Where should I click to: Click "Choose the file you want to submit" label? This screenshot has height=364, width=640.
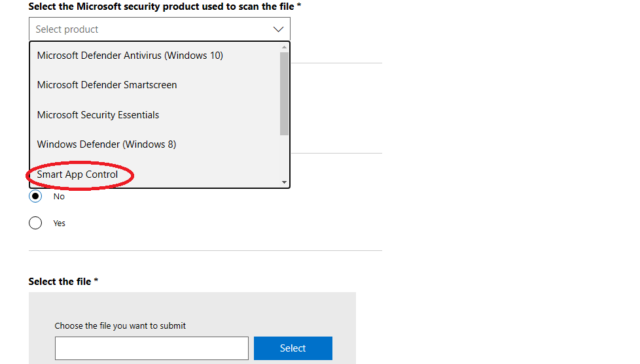[120, 325]
